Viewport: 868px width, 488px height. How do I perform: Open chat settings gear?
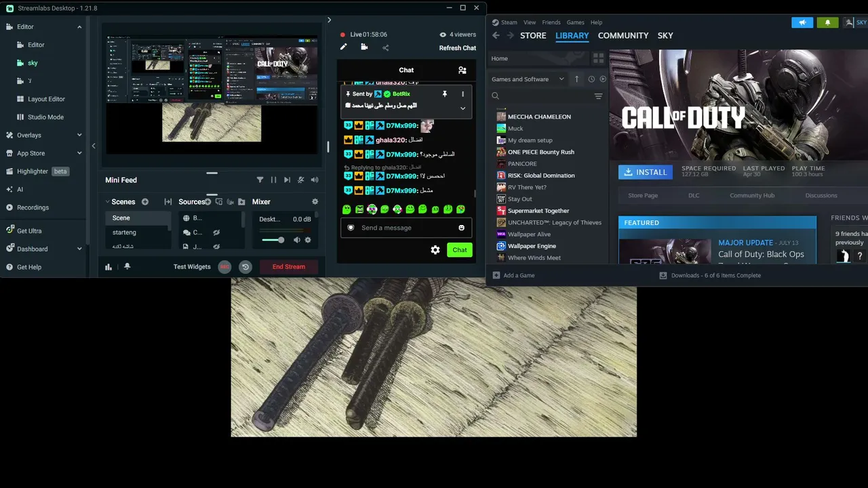(435, 250)
